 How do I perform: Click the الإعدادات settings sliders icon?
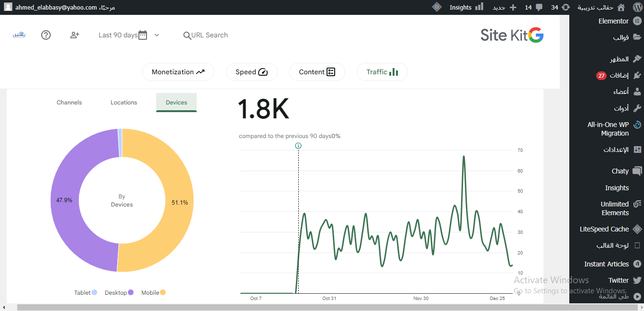(x=637, y=150)
